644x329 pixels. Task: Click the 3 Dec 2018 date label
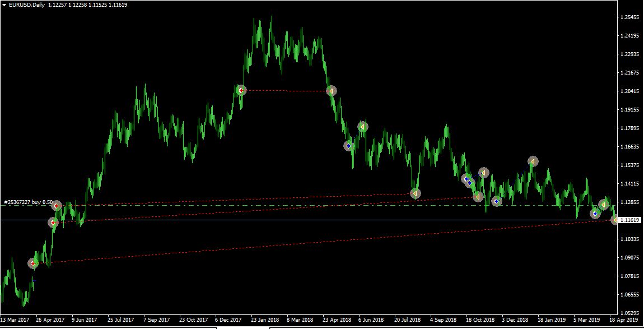tap(515, 319)
